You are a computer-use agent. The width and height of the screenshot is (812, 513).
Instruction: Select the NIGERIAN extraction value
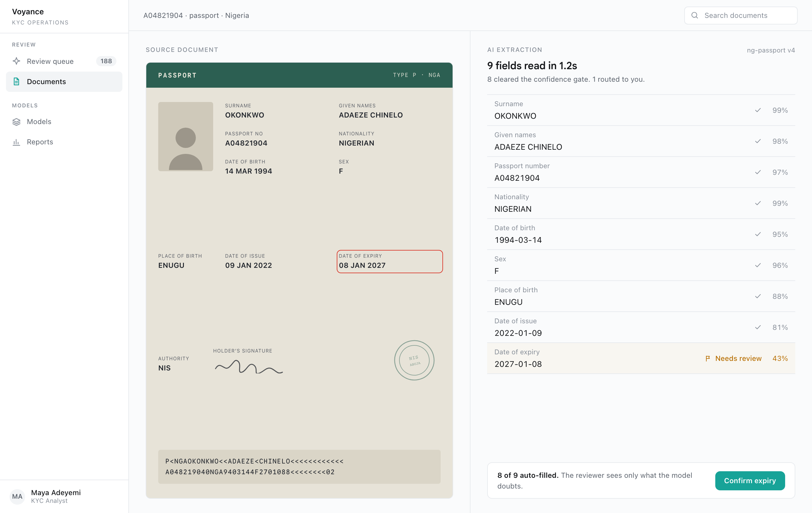pos(513,209)
